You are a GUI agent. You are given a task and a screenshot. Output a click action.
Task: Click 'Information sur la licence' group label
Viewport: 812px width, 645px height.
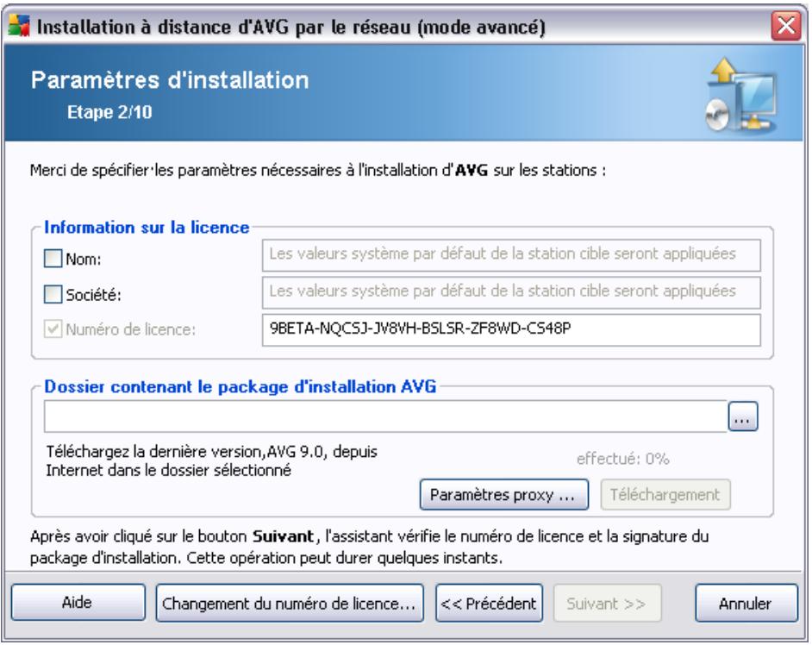pyautogui.click(x=147, y=228)
